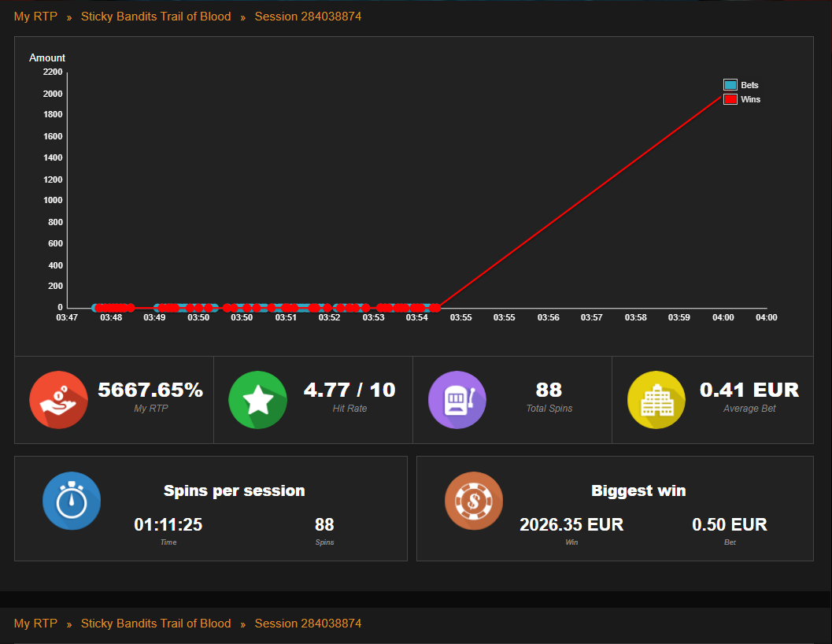Open My RTP in the top breadcrumb
This screenshot has height=644, width=832.
tap(35, 17)
